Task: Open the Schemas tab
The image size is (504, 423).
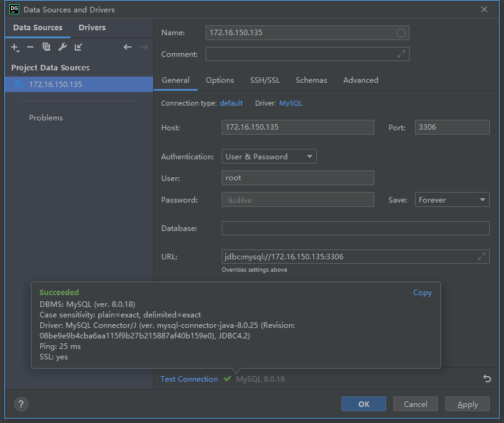Action: point(311,80)
